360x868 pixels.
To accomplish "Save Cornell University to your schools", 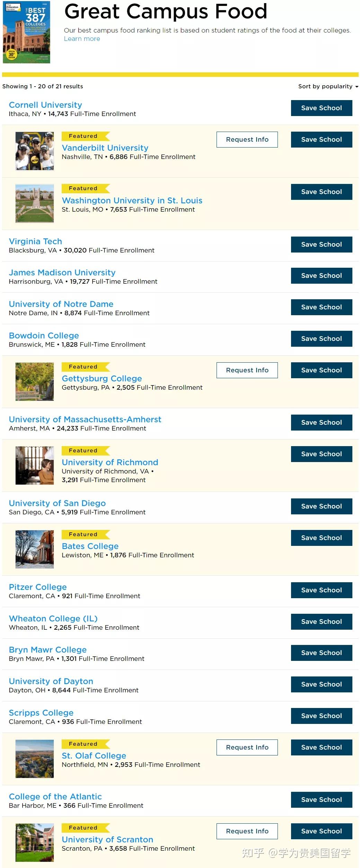I will point(321,108).
